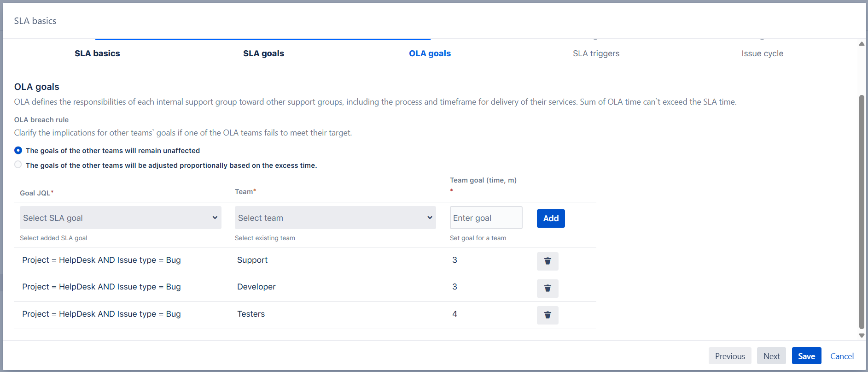Viewport: 868px width, 372px height.
Task: Delete the Testers team goal row
Action: [x=548, y=315]
